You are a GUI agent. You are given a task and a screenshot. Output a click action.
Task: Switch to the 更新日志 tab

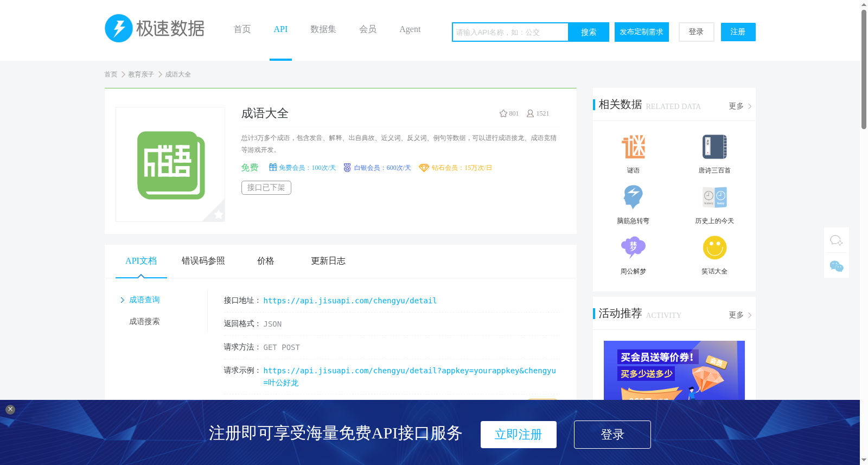coord(328,261)
